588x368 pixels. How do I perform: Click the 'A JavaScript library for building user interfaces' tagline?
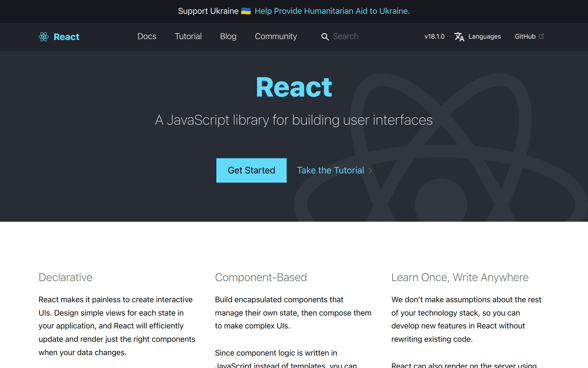(x=294, y=120)
